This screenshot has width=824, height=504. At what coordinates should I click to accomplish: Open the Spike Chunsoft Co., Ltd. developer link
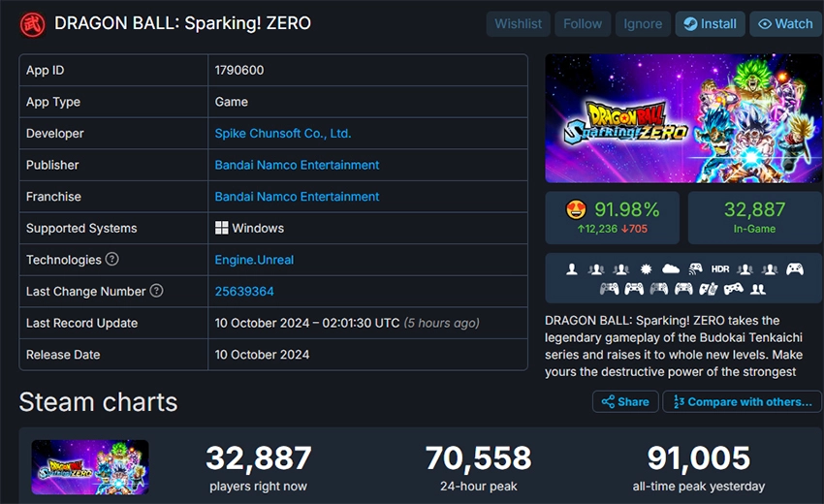click(283, 134)
